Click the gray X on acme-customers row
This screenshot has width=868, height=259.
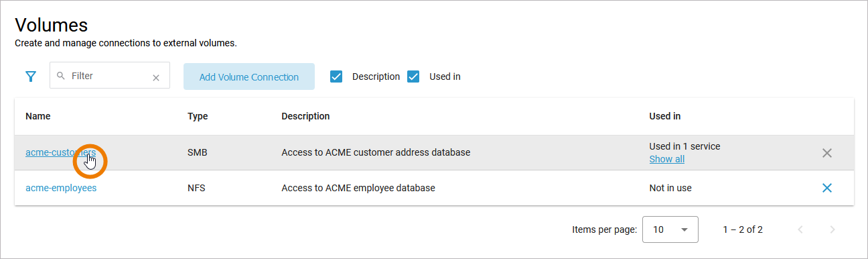pos(827,153)
